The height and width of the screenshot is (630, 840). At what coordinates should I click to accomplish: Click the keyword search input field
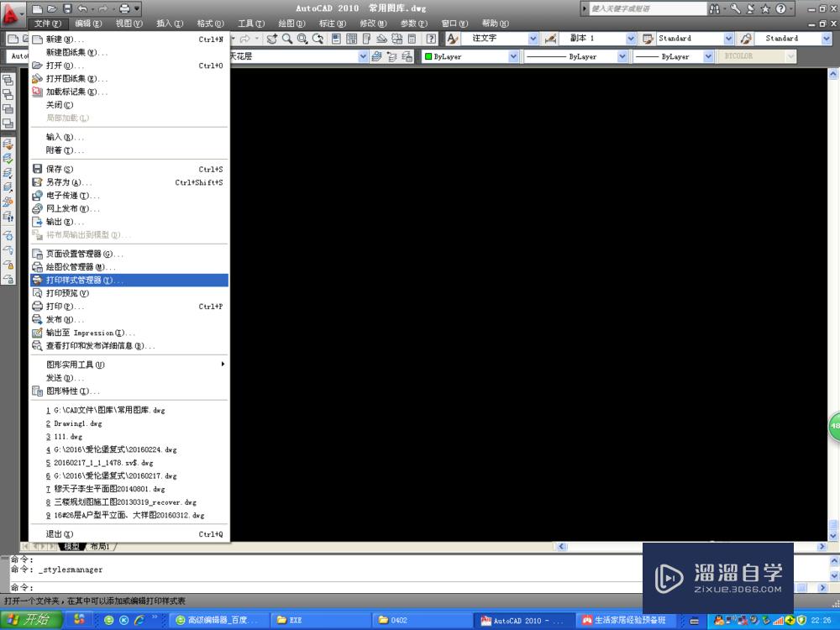point(648,8)
